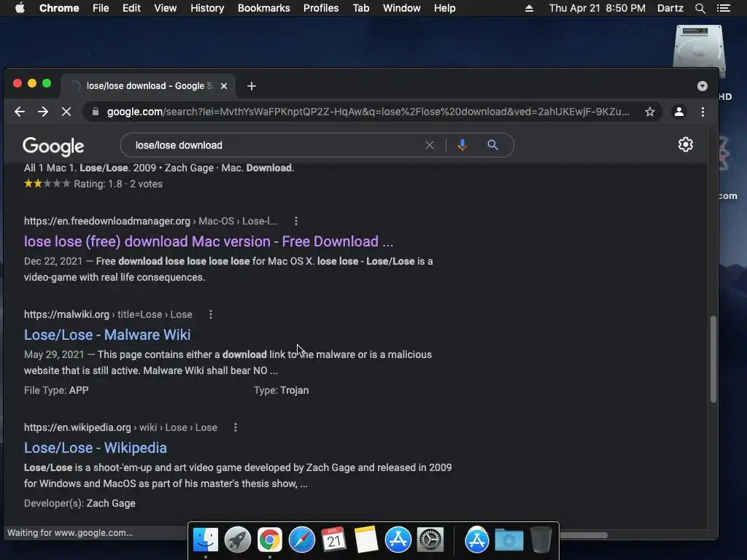Open the Tab menu

(x=360, y=8)
